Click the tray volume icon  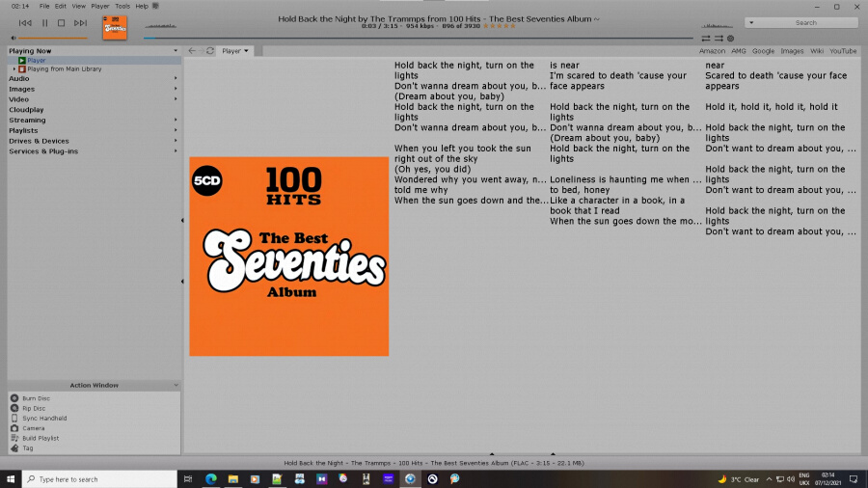pos(791,479)
